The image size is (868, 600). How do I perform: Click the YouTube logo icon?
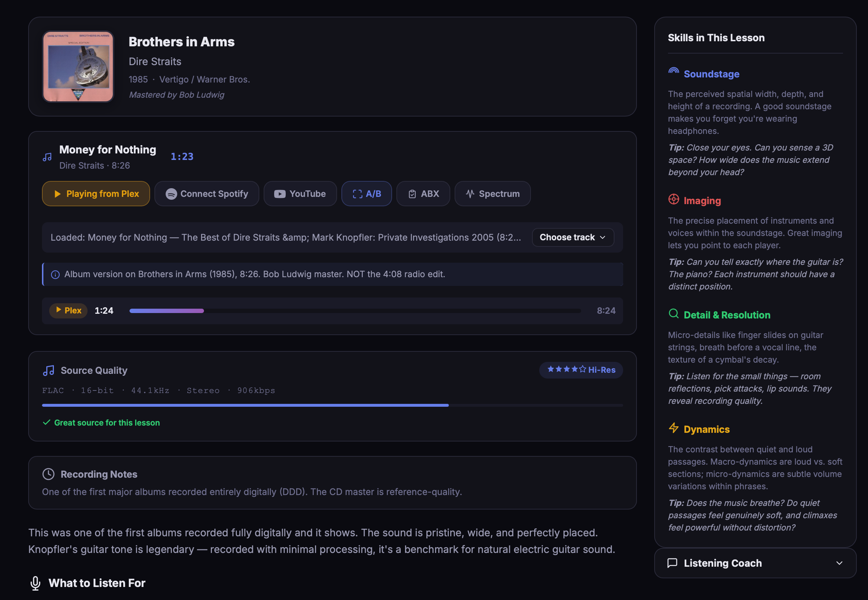(x=280, y=194)
